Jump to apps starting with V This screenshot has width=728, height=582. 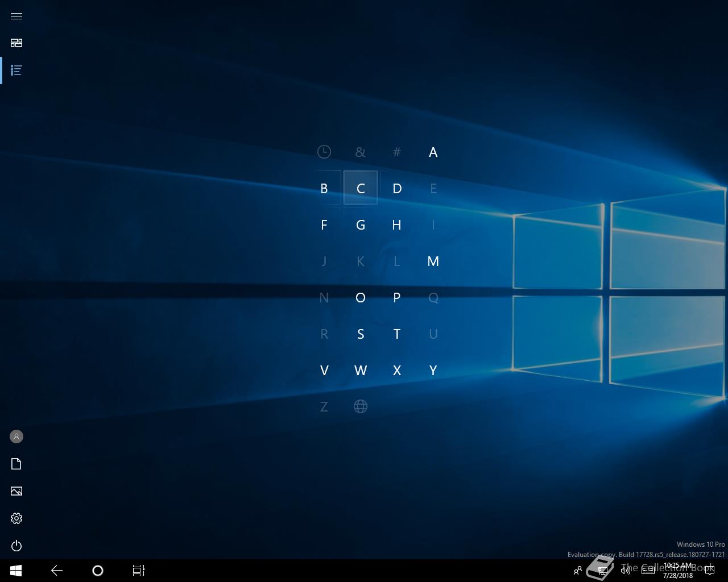pos(324,370)
